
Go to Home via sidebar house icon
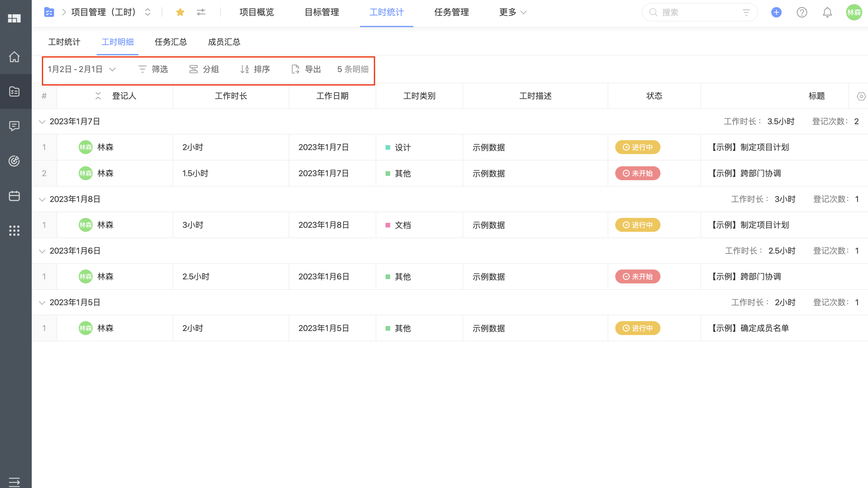14,57
